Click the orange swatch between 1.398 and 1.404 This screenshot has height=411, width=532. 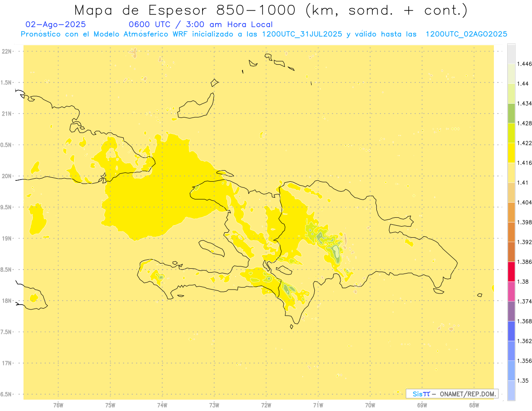511,212
